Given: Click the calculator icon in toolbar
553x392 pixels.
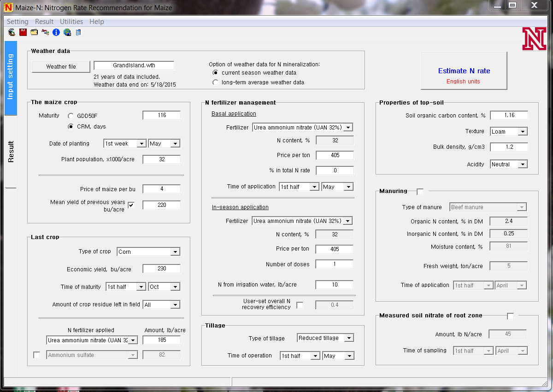Looking at the screenshot, I should pos(78,32).
